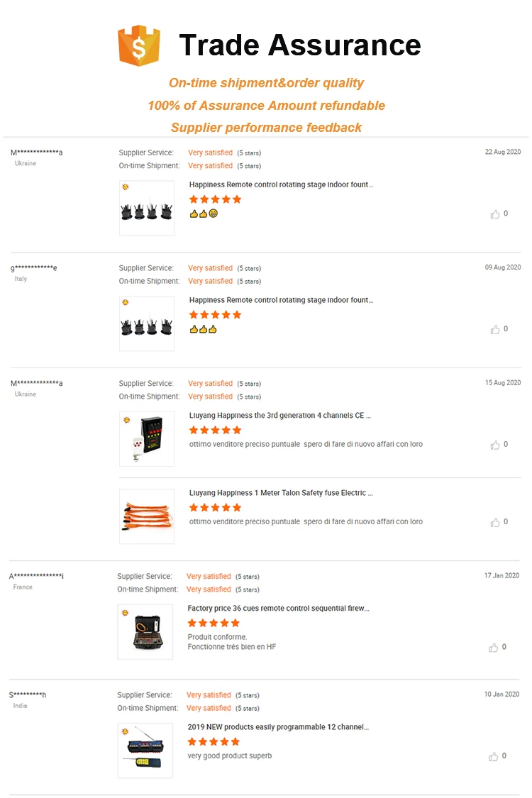Viewport: 532px width, 798px height.
Task: Open 'Liuyang Happiness the 3rd generation 4 channels' link
Action: pyautogui.click(x=280, y=416)
